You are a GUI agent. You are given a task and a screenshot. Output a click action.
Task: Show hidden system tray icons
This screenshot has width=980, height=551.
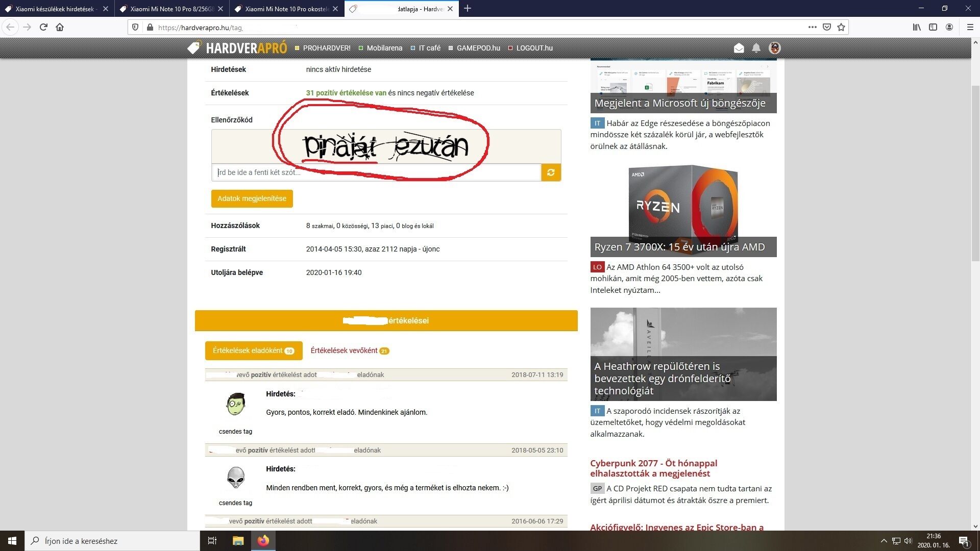click(884, 541)
